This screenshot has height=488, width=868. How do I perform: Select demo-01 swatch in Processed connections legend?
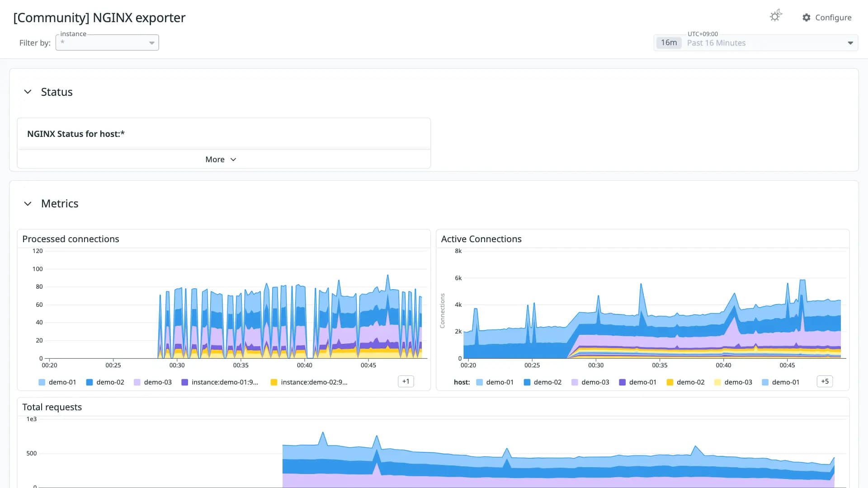[x=42, y=382]
